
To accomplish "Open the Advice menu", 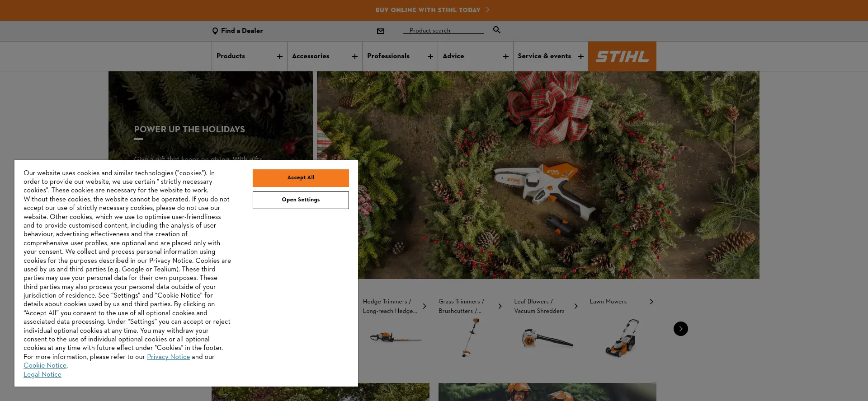I will point(476,56).
